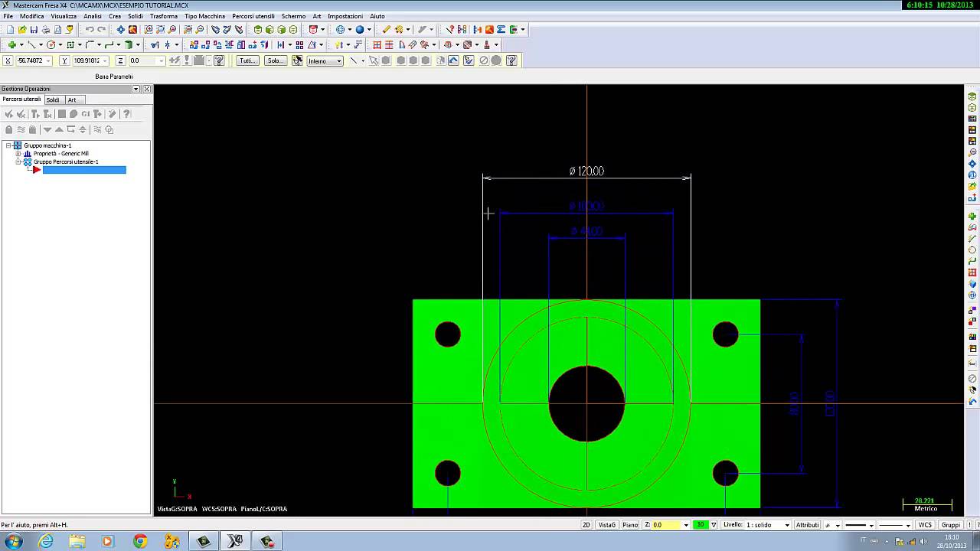The height and width of the screenshot is (551, 980).
Task: Open the Percorsi utensili menu
Action: [x=253, y=16]
